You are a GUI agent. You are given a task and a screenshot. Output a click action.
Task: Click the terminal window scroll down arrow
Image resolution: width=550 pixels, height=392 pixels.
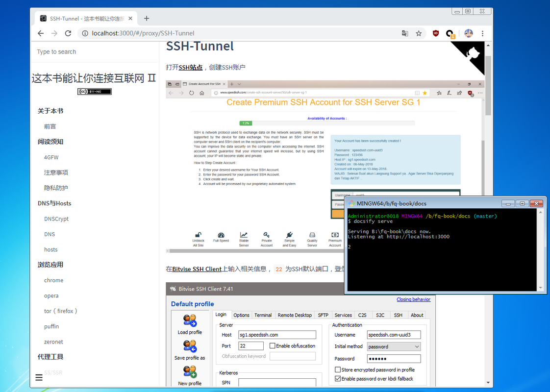pyautogui.click(x=541, y=288)
